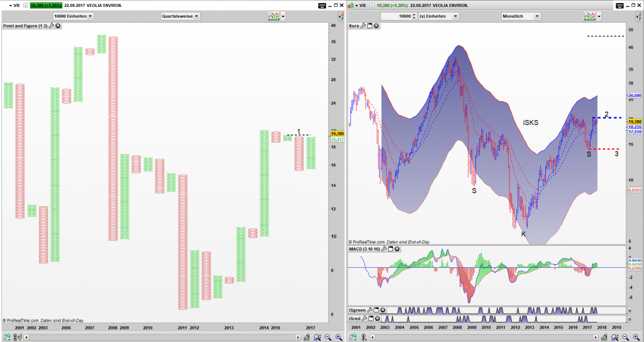This screenshot has height=342, width=644.
Task: Click the 17,510 blue price label
Action: click(635, 132)
